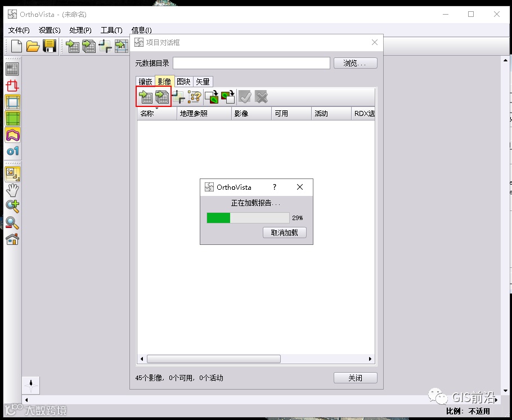Select the zoom in magnifier tool
Screen dimensions: 512x420
(12, 207)
